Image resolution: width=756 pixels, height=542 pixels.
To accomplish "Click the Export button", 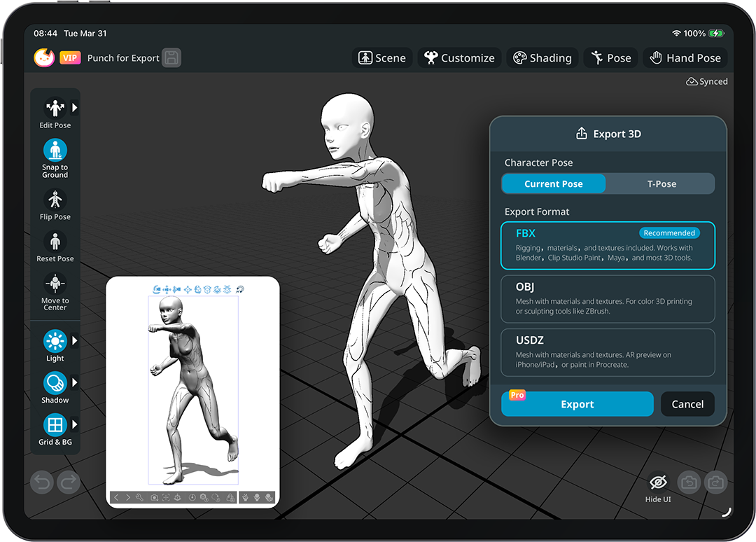I will pyautogui.click(x=577, y=404).
